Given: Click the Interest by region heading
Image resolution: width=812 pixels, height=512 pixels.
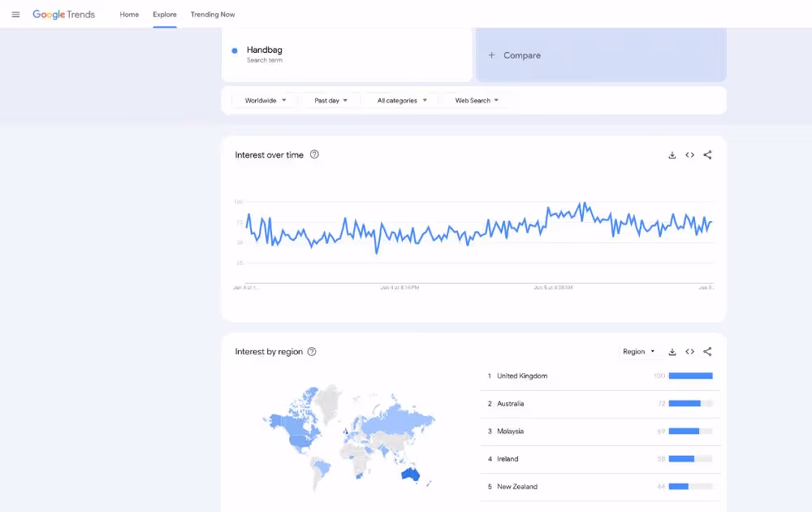Looking at the screenshot, I should point(269,352).
